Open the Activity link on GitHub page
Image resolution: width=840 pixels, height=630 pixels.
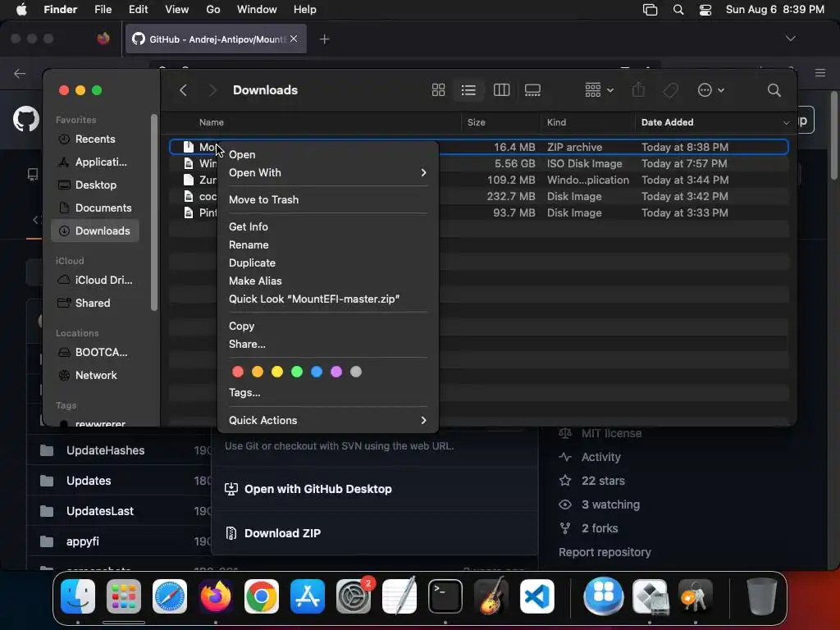click(x=601, y=457)
